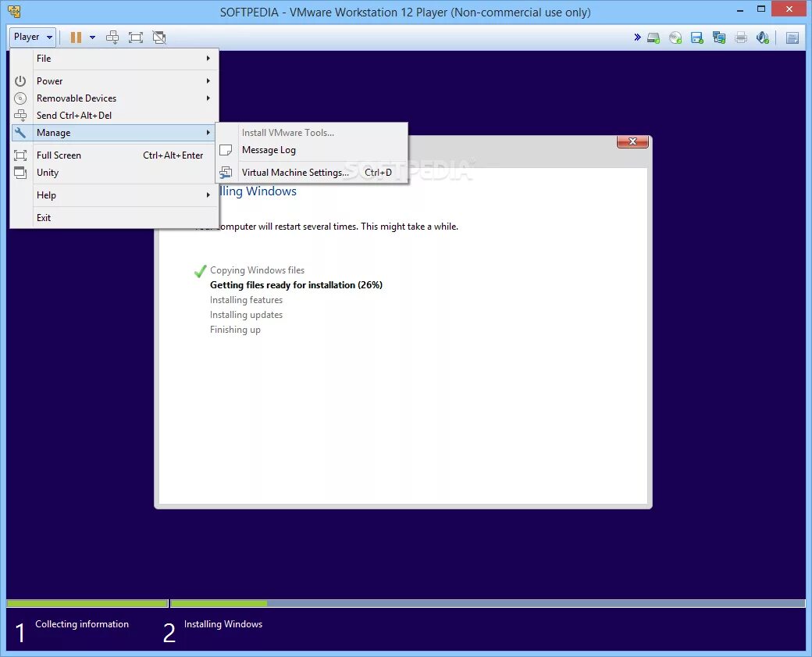
Task: Click the sound card status icon
Action: pos(763,37)
